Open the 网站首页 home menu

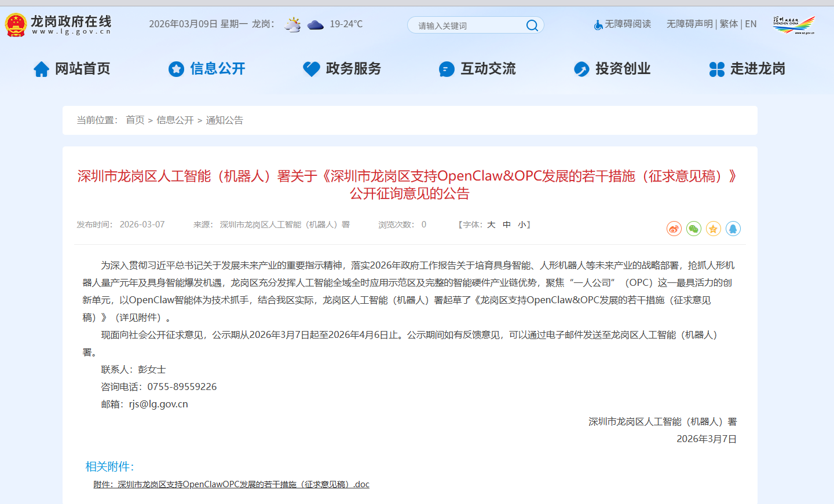pyautogui.click(x=72, y=69)
